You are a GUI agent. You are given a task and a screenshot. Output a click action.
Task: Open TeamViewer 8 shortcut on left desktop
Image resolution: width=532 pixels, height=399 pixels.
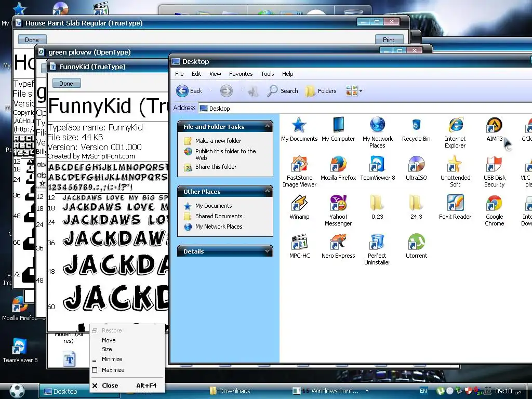pyautogui.click(x=20, y=351)
